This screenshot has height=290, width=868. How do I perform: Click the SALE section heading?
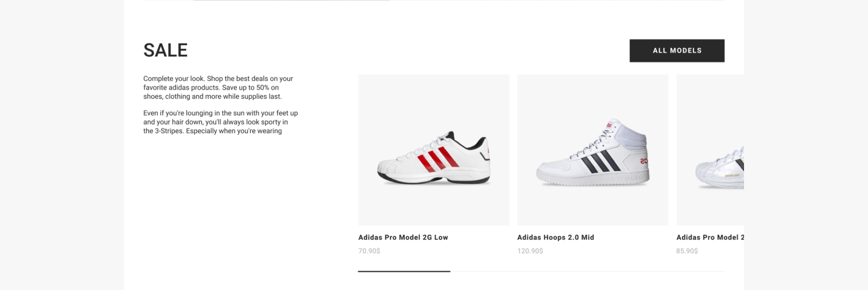pos(165,51)
